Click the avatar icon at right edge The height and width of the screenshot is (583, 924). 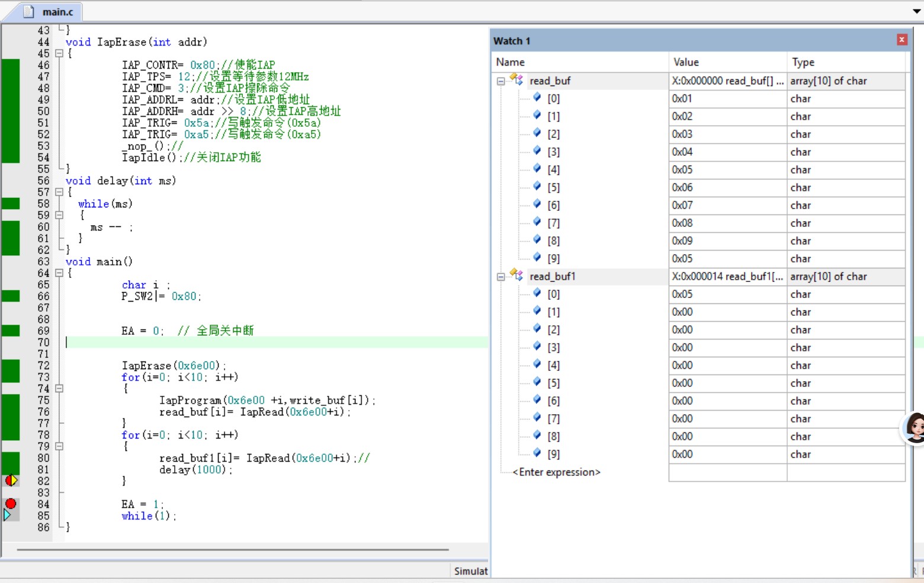915,428
